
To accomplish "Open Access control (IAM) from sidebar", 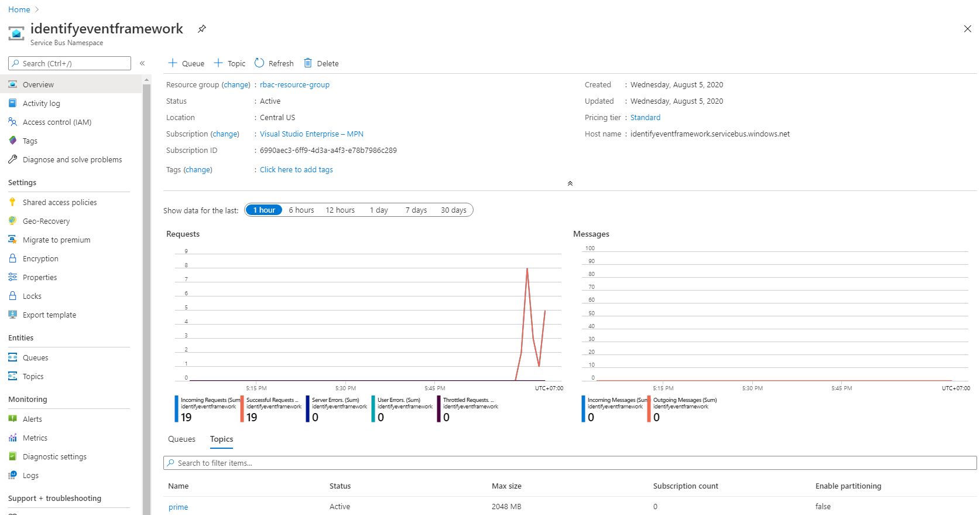I will tap(57, 122).
